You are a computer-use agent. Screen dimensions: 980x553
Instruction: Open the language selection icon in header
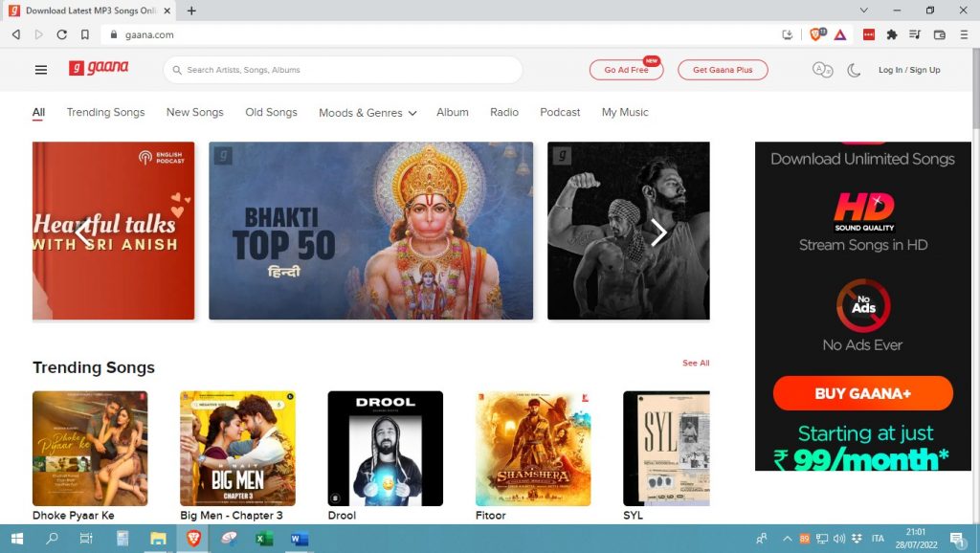pyautogui.click(x=821, y=70)
